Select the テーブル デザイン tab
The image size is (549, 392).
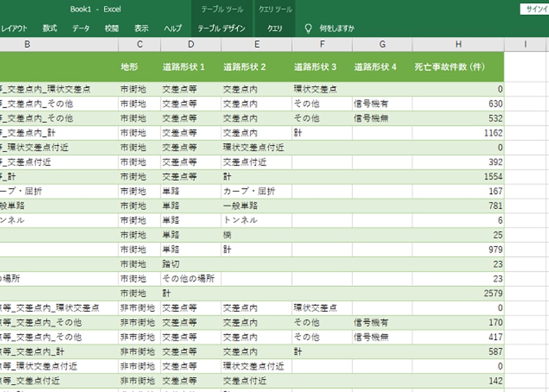222,29
